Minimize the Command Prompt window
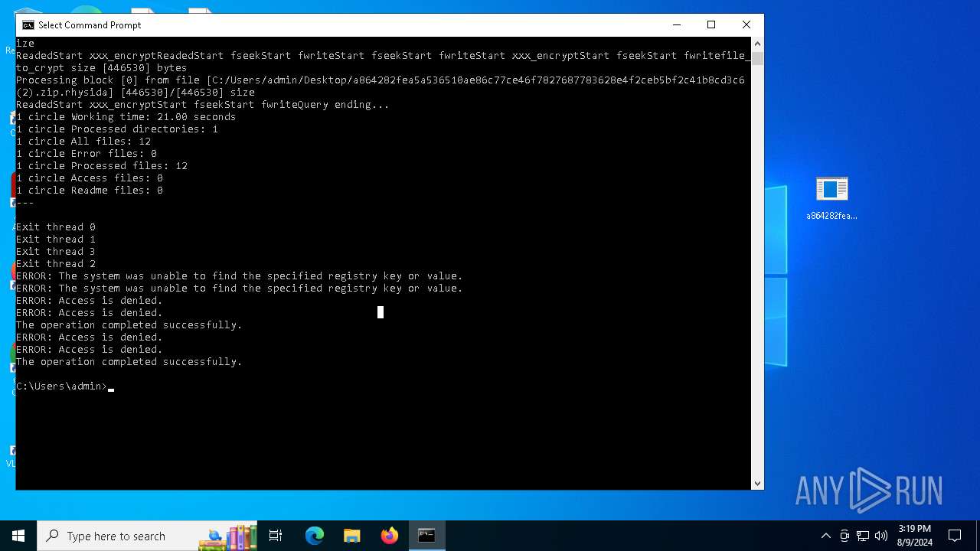Viewport: 980px width, 551px height. coord(676,24)
